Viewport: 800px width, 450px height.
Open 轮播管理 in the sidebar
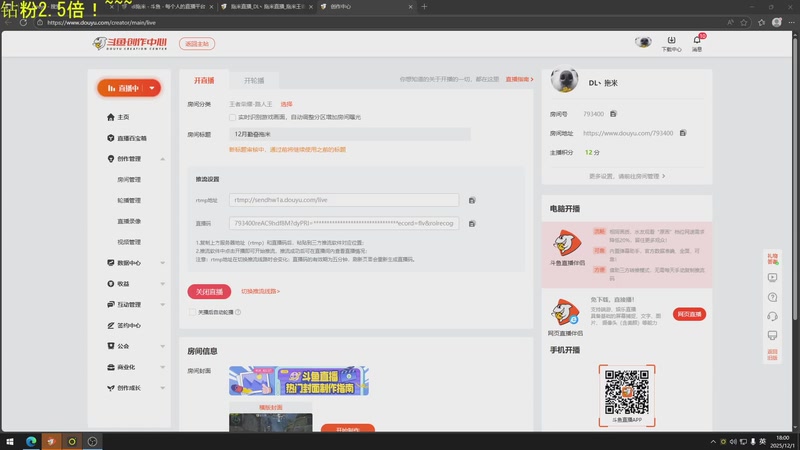point(129,201)
